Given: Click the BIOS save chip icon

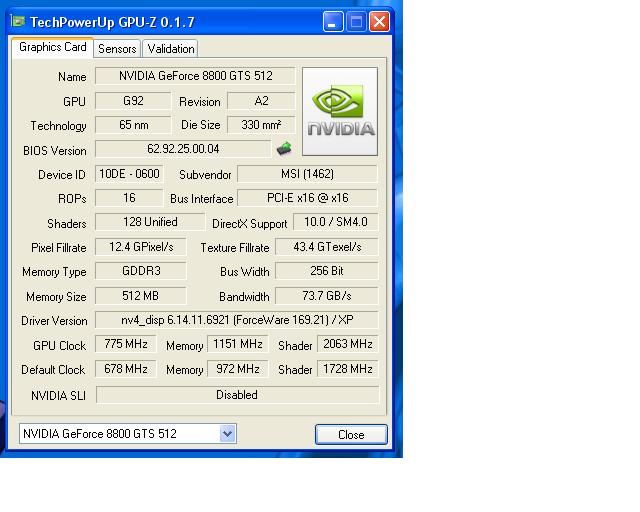Looking at the screenshot, I should 284,148.
